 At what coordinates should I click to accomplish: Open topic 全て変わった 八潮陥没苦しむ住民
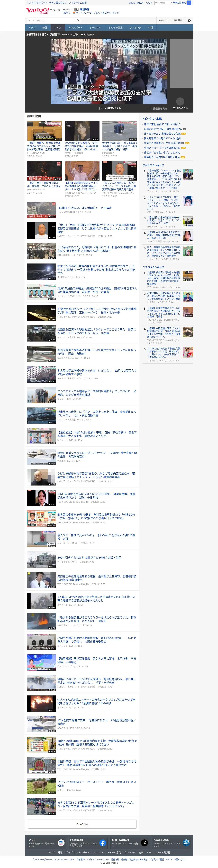point(162,134)
